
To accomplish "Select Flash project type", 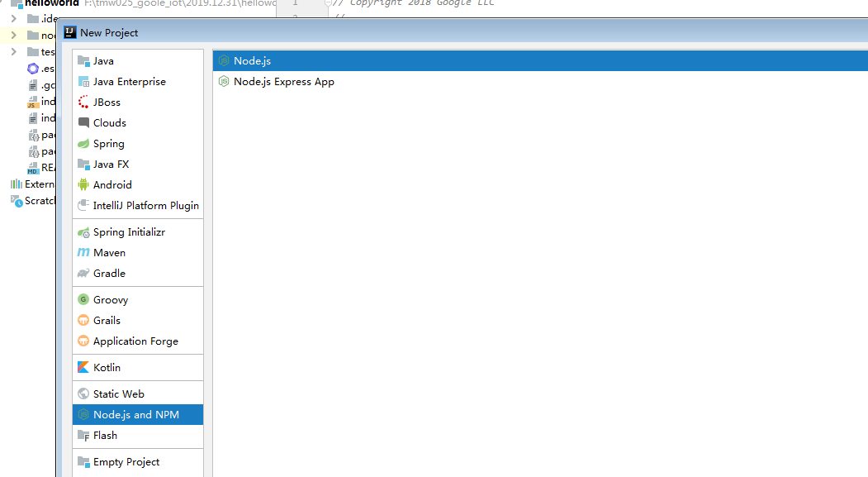I will pyautogui.click(x=138, y=436).
